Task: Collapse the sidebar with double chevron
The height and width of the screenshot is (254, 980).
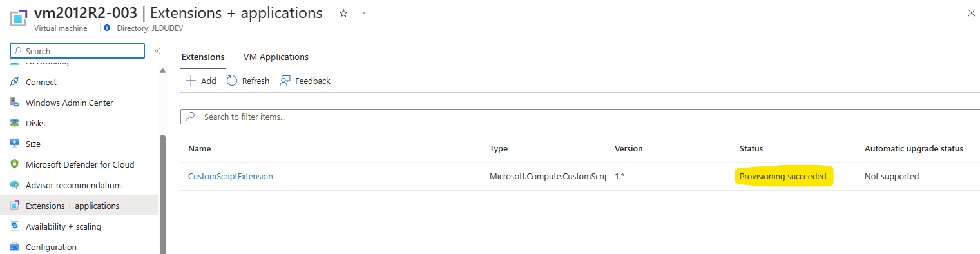Action: [157, 51]
